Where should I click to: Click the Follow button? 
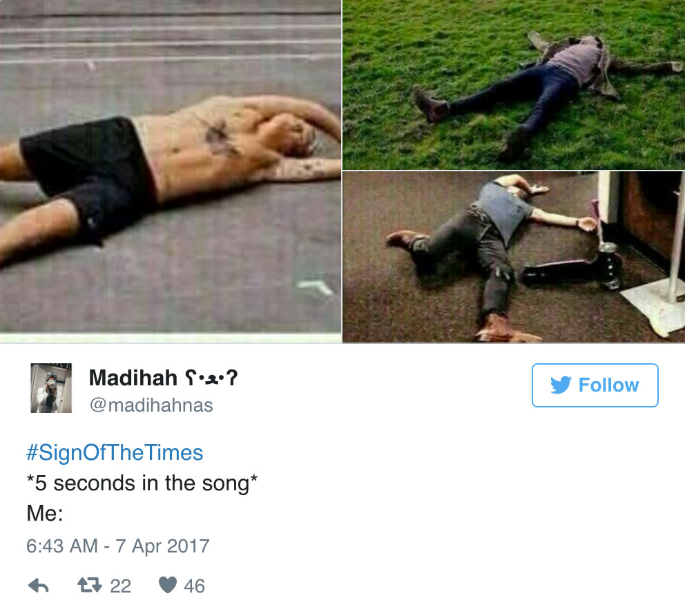tap(595, 385)
